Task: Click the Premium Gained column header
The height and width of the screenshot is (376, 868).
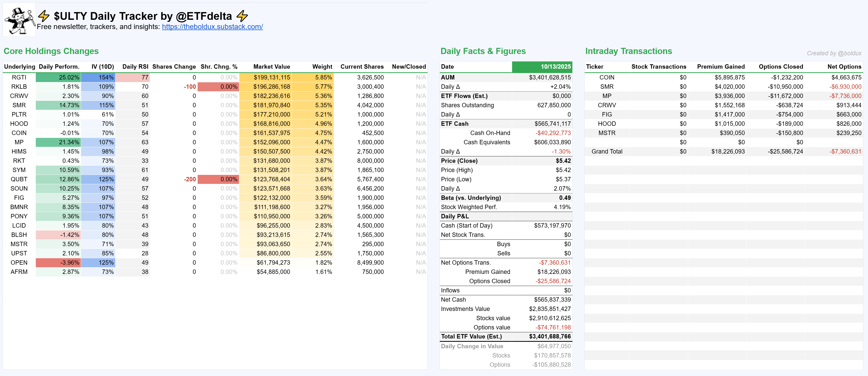Action: (721, 67)
